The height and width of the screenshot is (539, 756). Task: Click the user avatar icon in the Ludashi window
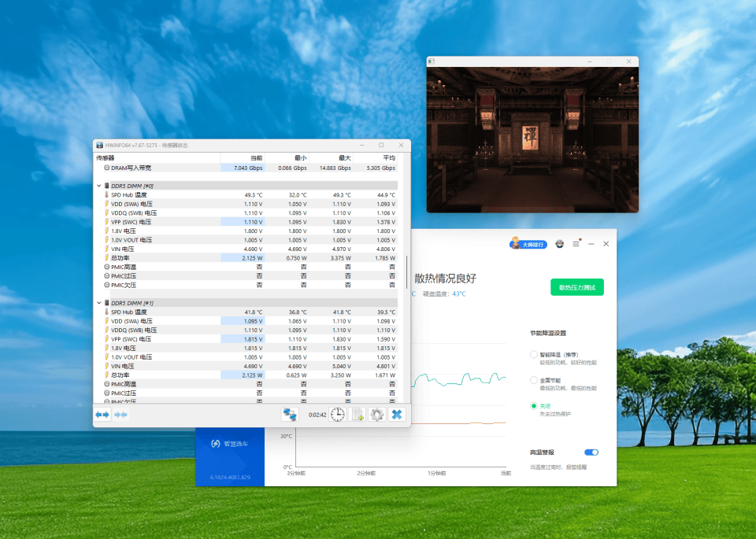pyautogui.click(x=560, y=244)
